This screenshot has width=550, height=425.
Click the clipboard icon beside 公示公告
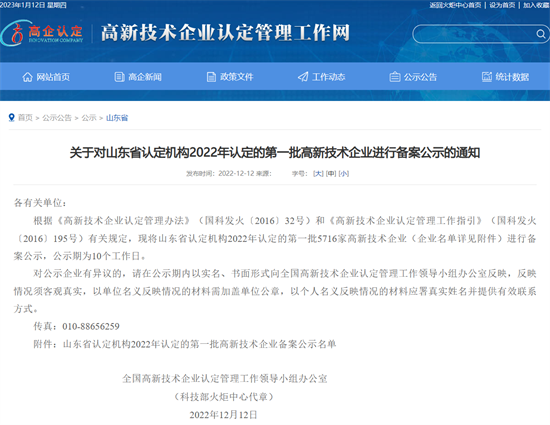(395, 77)
